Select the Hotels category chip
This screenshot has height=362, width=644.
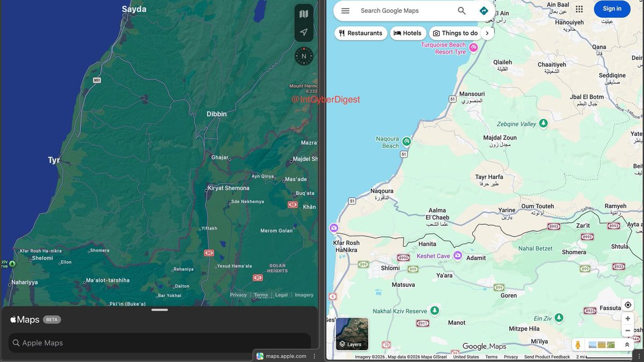[x=408, y=33]
